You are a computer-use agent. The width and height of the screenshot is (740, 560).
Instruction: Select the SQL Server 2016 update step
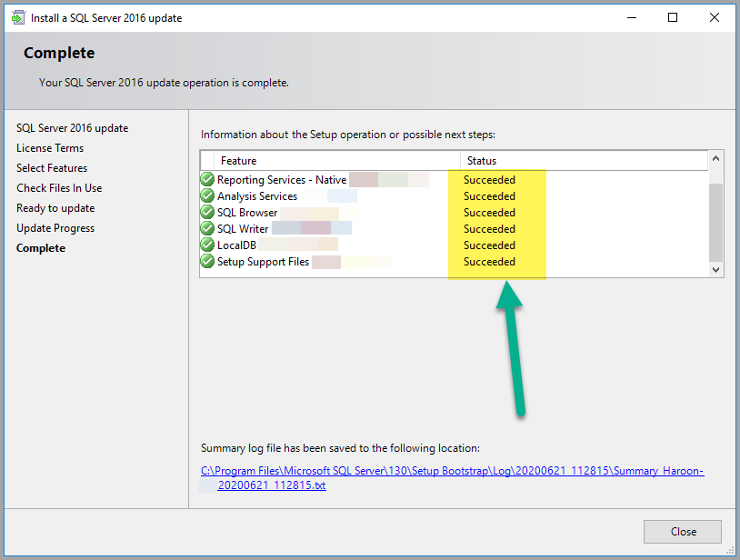point(72,128)
